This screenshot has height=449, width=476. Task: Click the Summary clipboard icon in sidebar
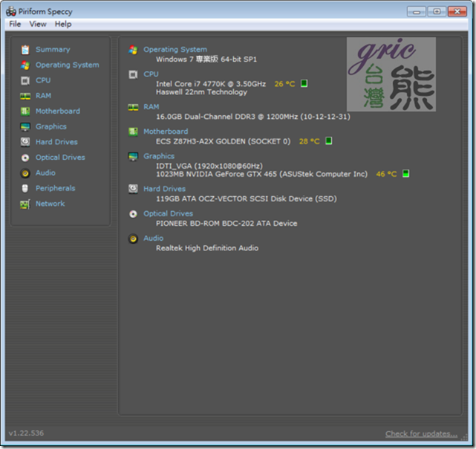click(25, 50)
